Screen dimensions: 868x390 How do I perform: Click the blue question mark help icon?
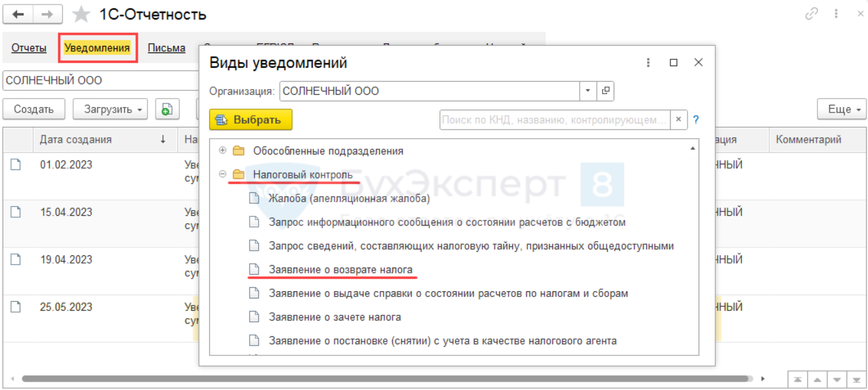point(696,120)
